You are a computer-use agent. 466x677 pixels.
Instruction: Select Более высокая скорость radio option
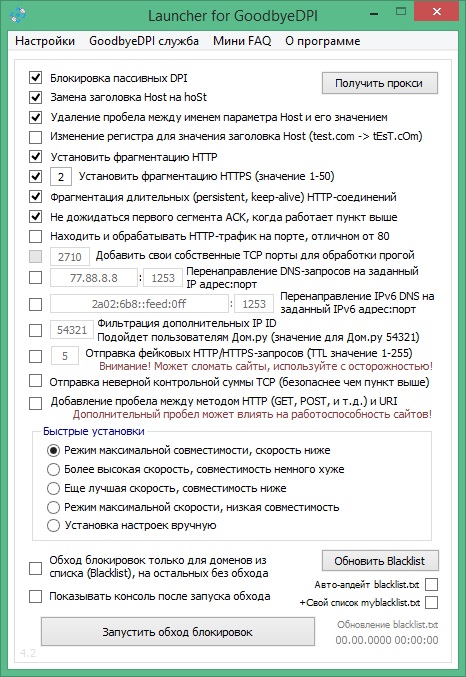53,469
